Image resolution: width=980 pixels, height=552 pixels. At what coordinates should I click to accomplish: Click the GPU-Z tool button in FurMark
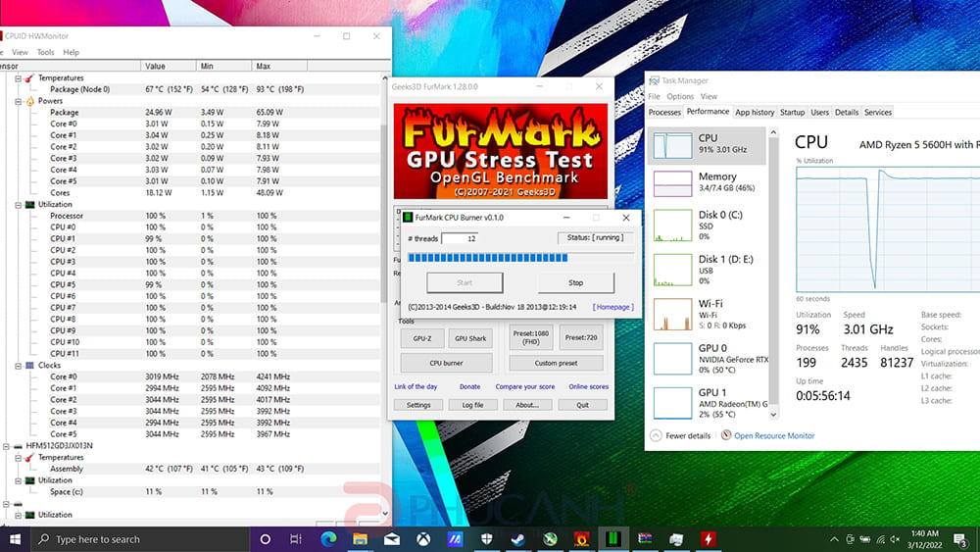pos(421,339)
